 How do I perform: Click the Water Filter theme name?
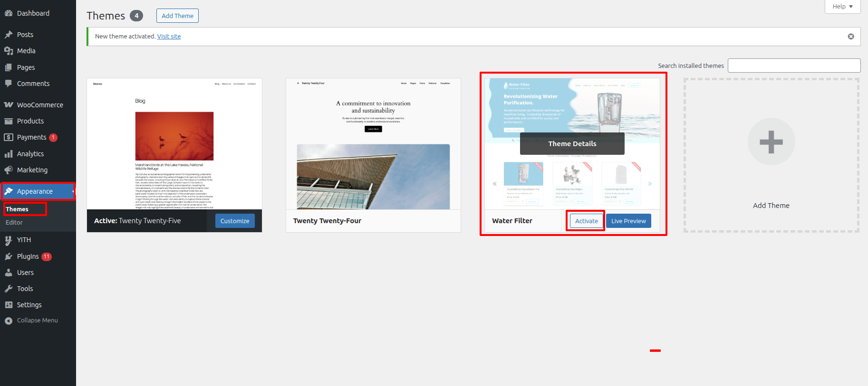coord(512,221)
